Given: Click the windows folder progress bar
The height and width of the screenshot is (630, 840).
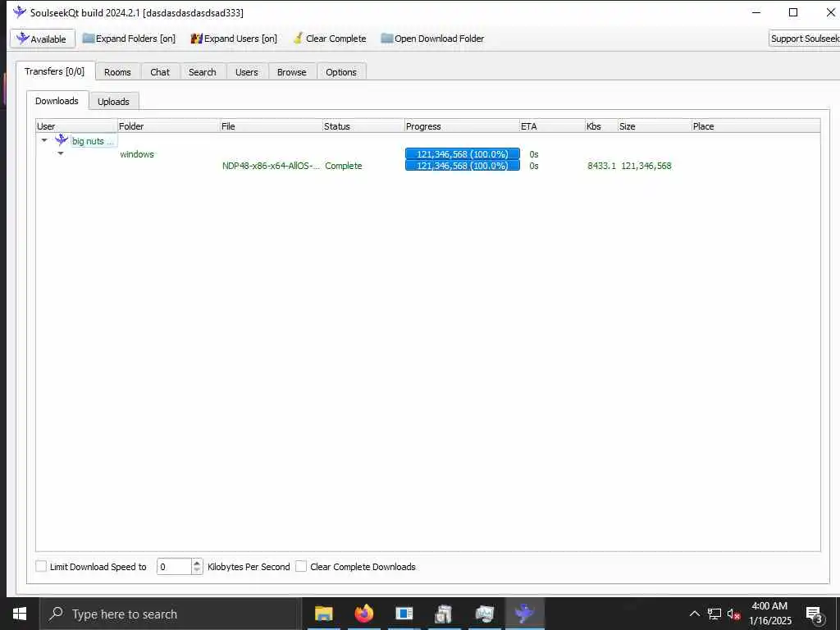Looking at the screenshot, I should click(x=463, y=153).
